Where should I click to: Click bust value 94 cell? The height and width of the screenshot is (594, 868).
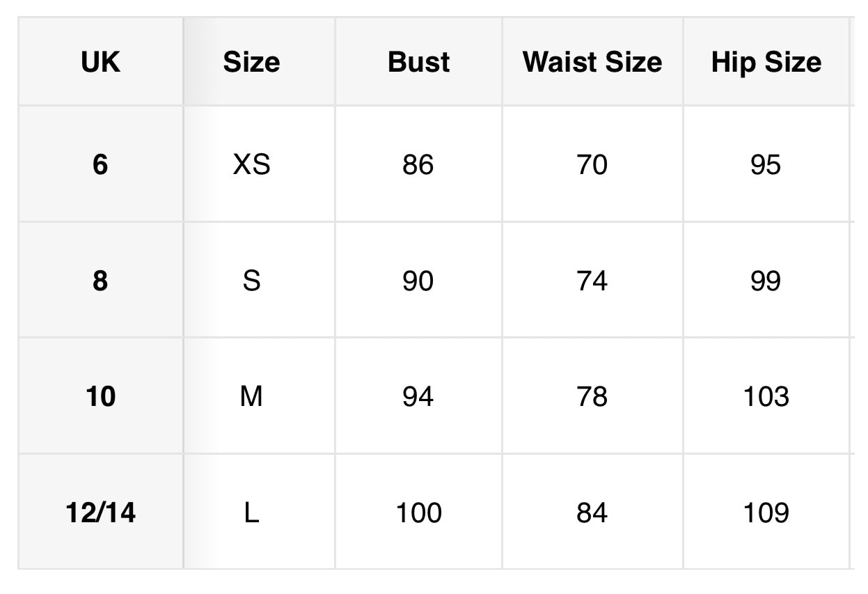click(418, 397)
